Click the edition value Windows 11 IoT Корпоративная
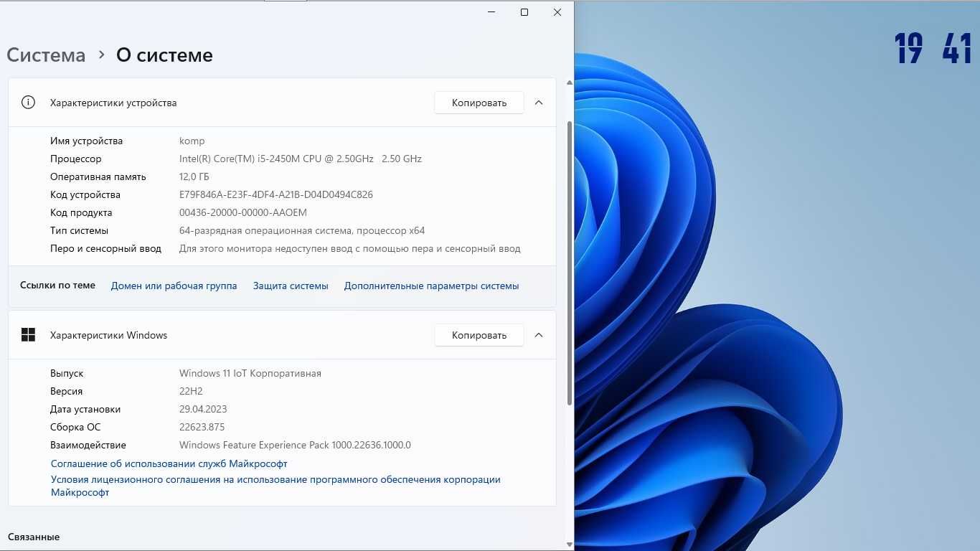Image resolution: width=980 pixels, height=551 pixels. pyautogui.click(x=250, y=373)
